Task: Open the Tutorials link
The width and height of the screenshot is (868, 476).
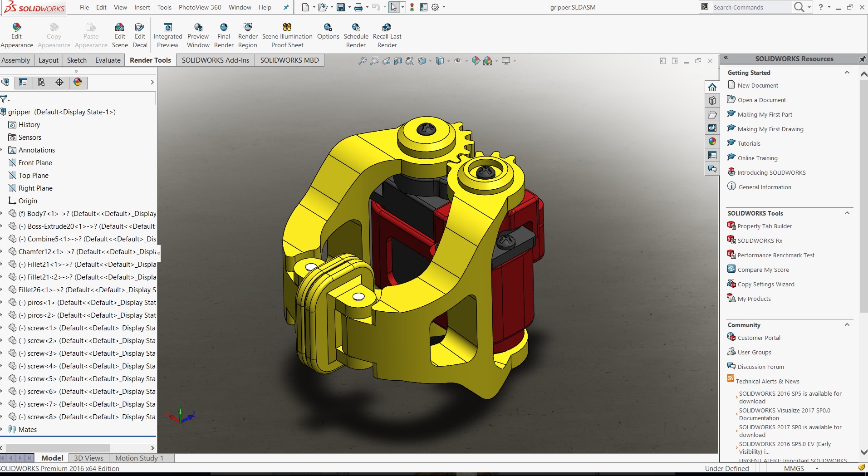Action: point(749,143)
